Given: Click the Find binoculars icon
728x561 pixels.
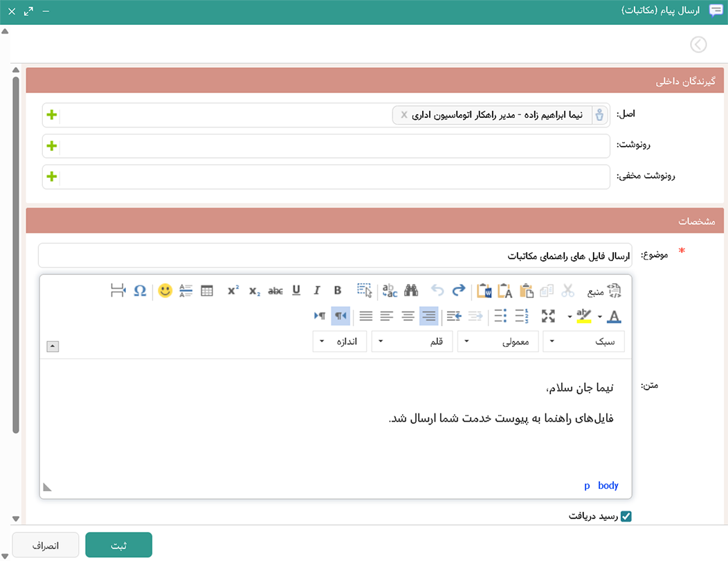Looking at the screenshot, I should coord(411,291).
